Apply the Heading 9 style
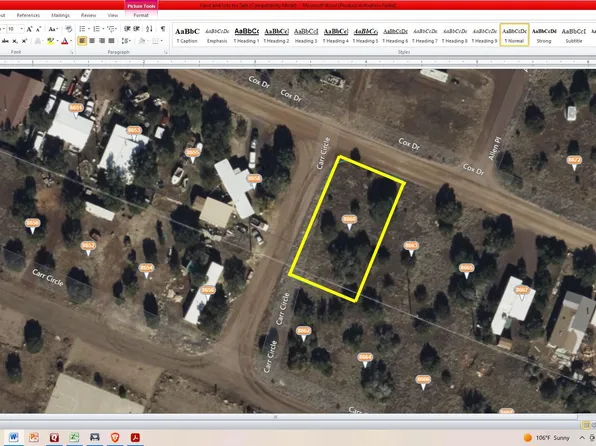 tap(485, 35)
